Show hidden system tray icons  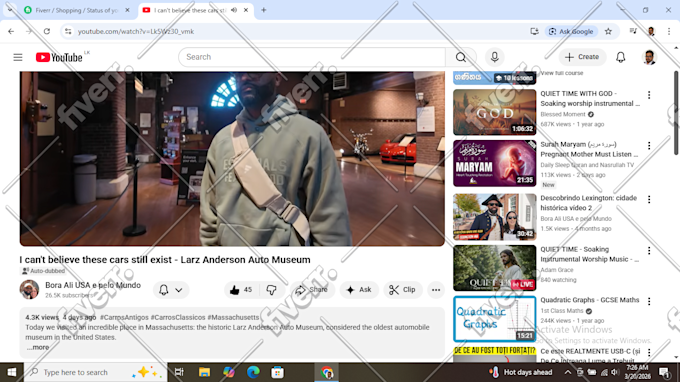pyautogui.click(x=568, y=372)
